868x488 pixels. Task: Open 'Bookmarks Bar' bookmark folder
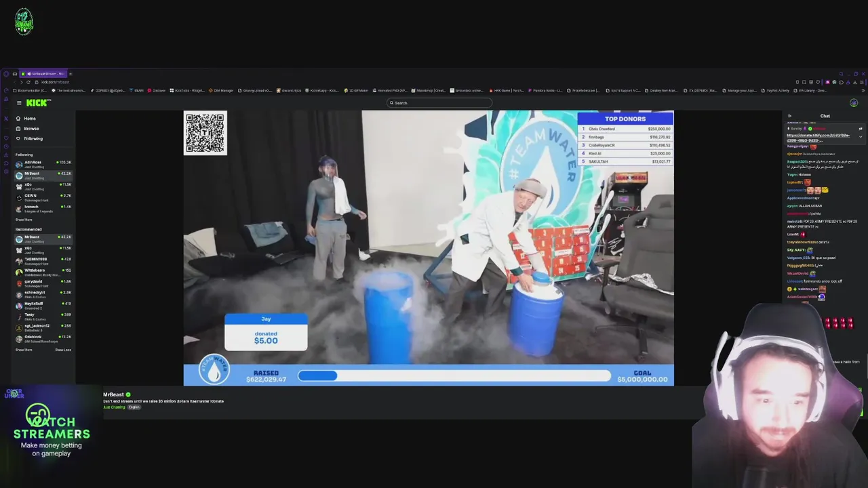[31, 91]
